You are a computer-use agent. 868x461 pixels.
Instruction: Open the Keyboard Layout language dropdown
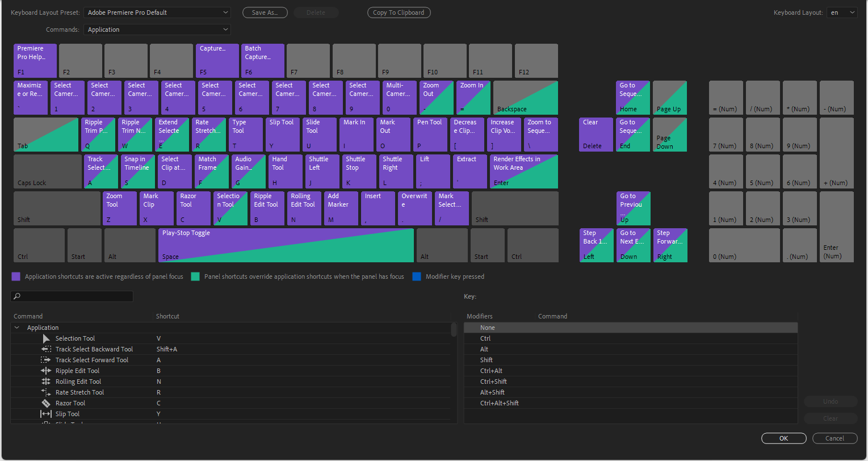click(x=842, y=12)
